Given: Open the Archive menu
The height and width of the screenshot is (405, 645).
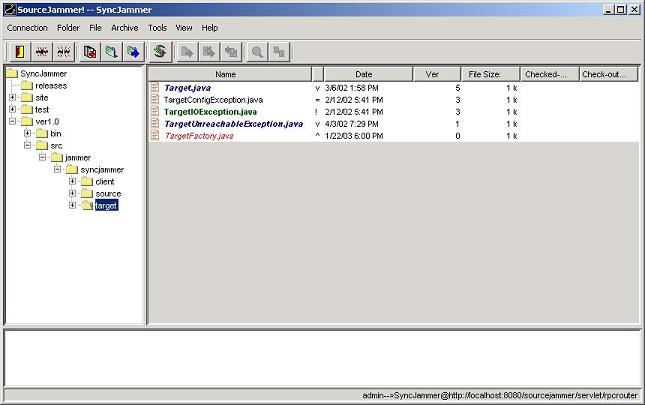Looking at the screenshot, I should [x=125, y=28].
